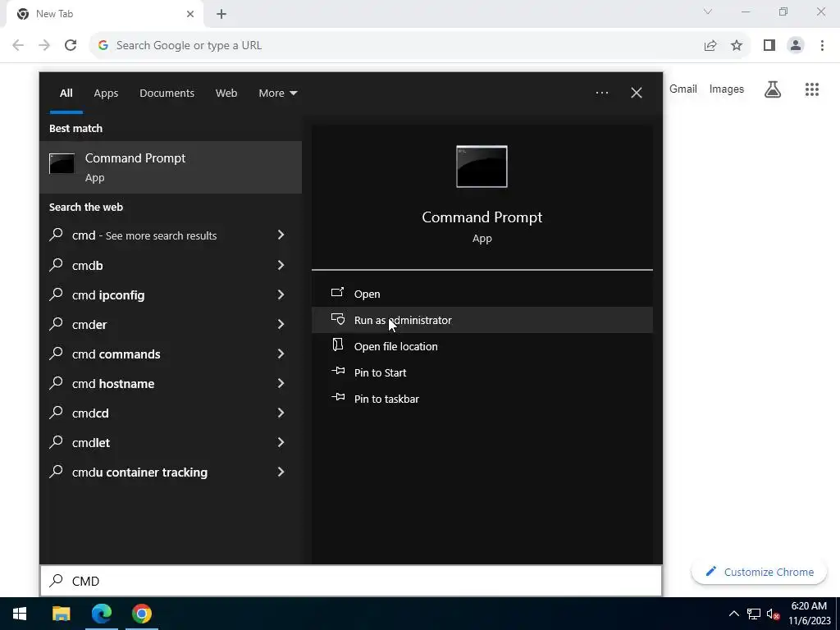This screenshot has height=630, width=840.
Task: Click the Customize Chrome button
Action: [x=760, y=572]
